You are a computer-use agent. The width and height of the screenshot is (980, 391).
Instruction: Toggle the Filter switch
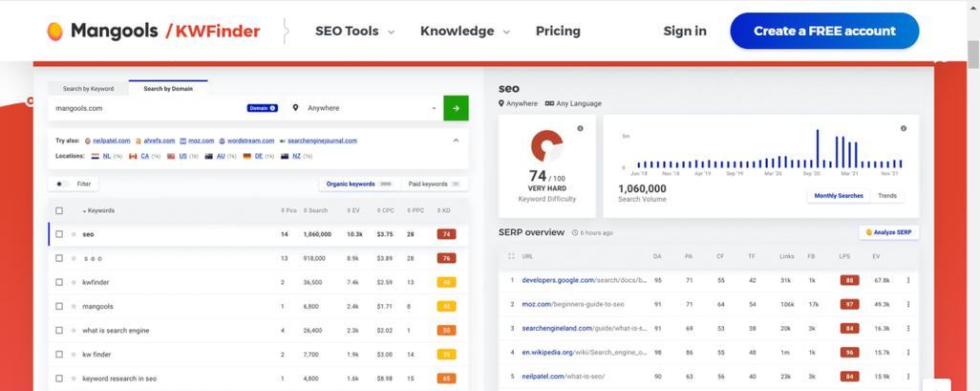pyautogui.click(x=61, y=184)
